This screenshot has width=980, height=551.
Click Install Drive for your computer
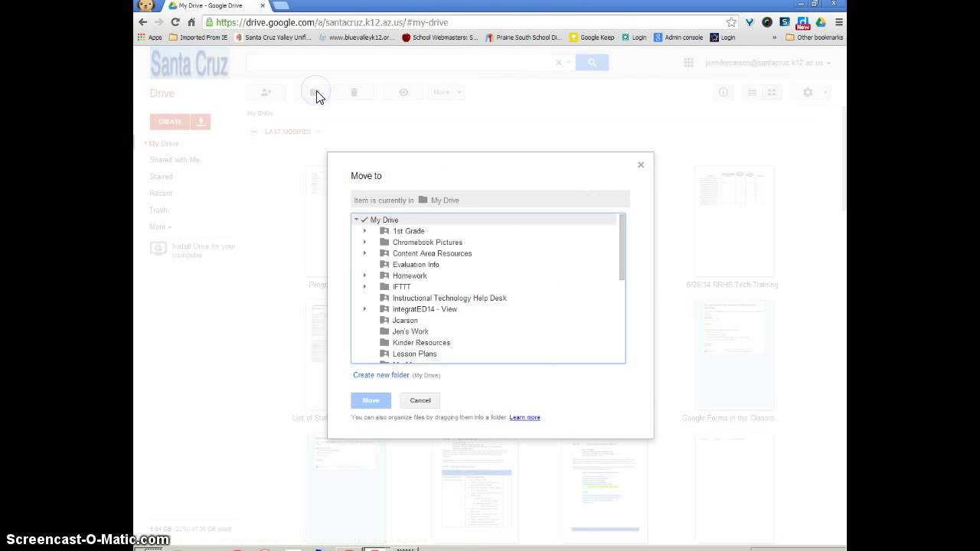pos(194,250)
